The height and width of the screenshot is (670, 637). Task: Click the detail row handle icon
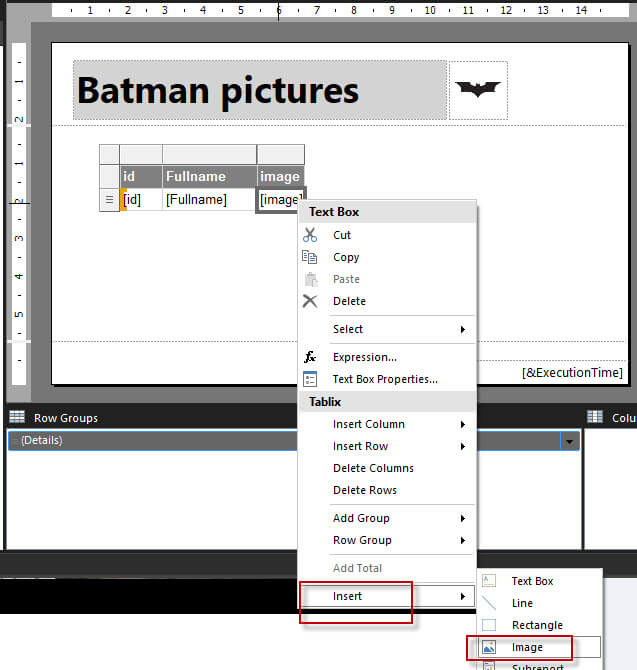[109, 200]
